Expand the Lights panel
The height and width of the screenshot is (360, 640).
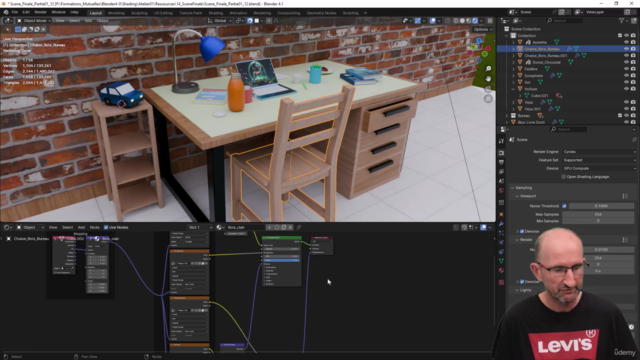pyautogui.click(x=518, y=290)
